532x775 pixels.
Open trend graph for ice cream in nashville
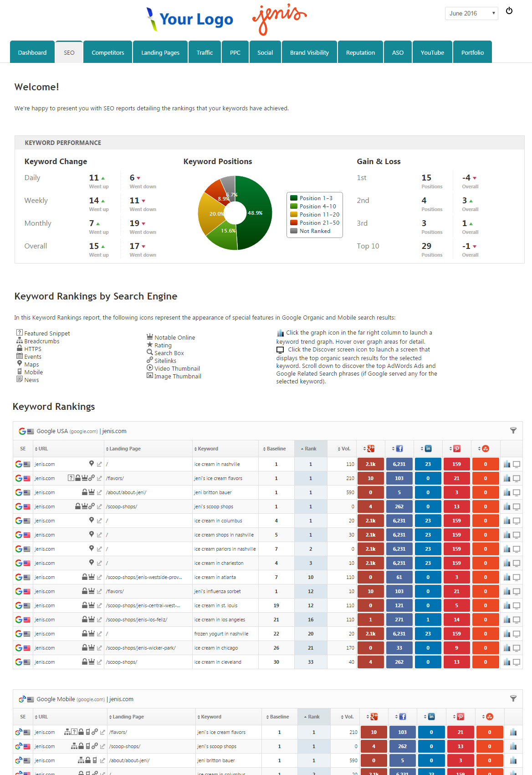[x=507, y=464]
